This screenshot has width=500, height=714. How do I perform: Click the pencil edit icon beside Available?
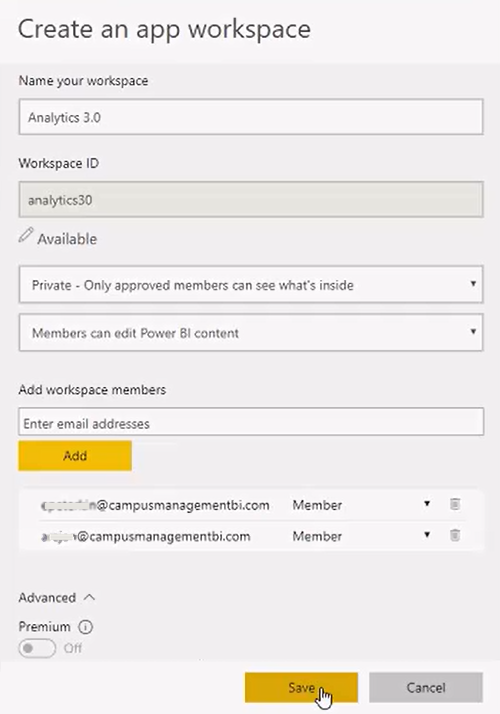(26, 235)
